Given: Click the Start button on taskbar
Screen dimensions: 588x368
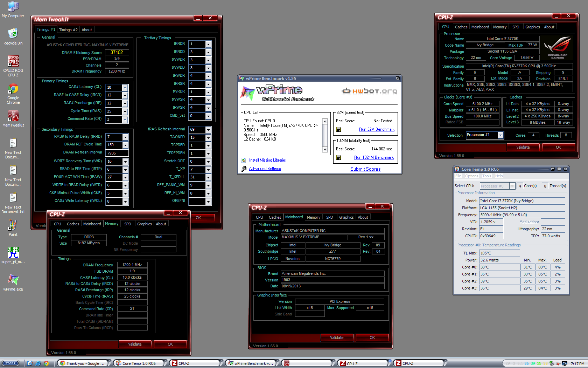Looking at the screenshot, I should [x=10, y=363].
